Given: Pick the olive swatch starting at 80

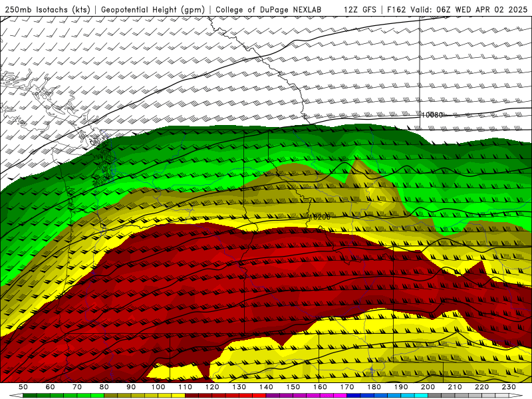Looking at the screenshot, I should (111, 396).
